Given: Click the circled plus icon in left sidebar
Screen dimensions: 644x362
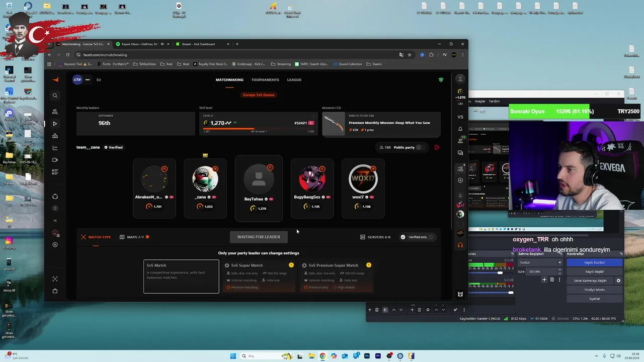Looking at the screenshot, I should coord(55,245).
